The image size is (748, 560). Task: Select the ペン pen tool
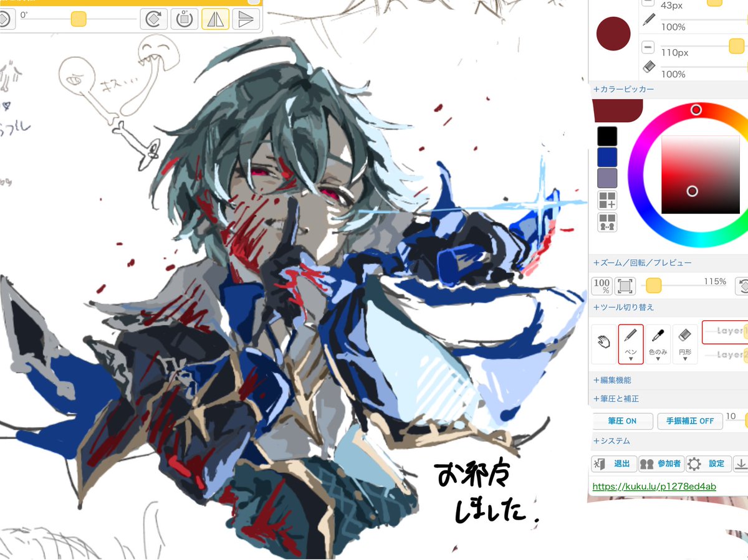pyautogui.click(x=631, y=344)
